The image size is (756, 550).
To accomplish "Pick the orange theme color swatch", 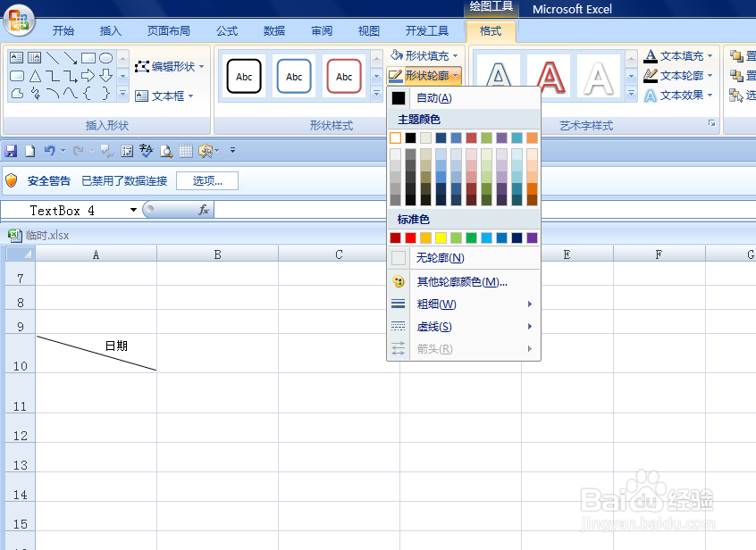I will [532, 137].
